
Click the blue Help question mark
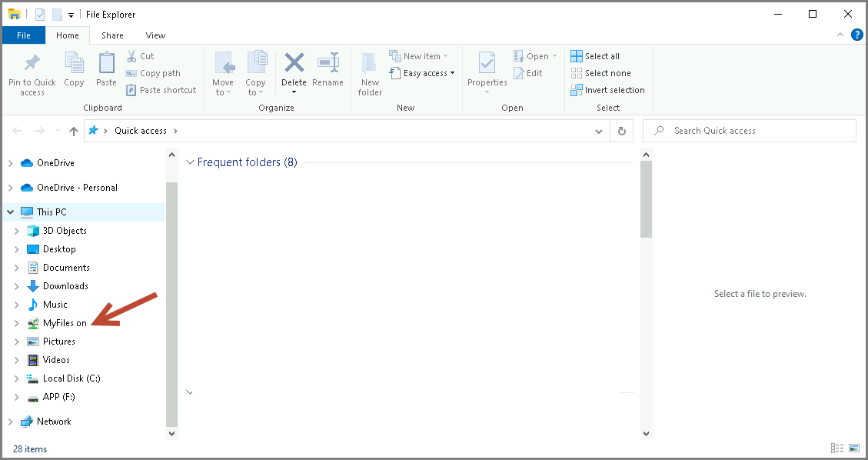pos(857,34)
